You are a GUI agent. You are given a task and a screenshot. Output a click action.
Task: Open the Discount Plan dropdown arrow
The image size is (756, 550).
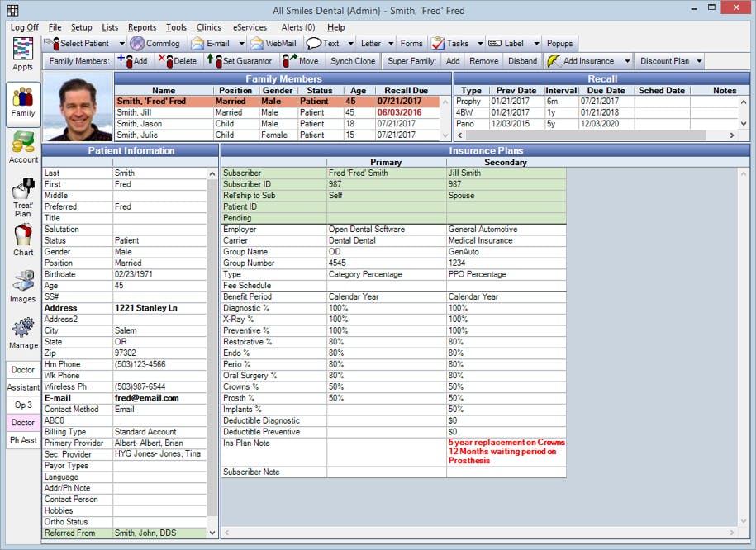pyautogui.click(x=699, y=61)
